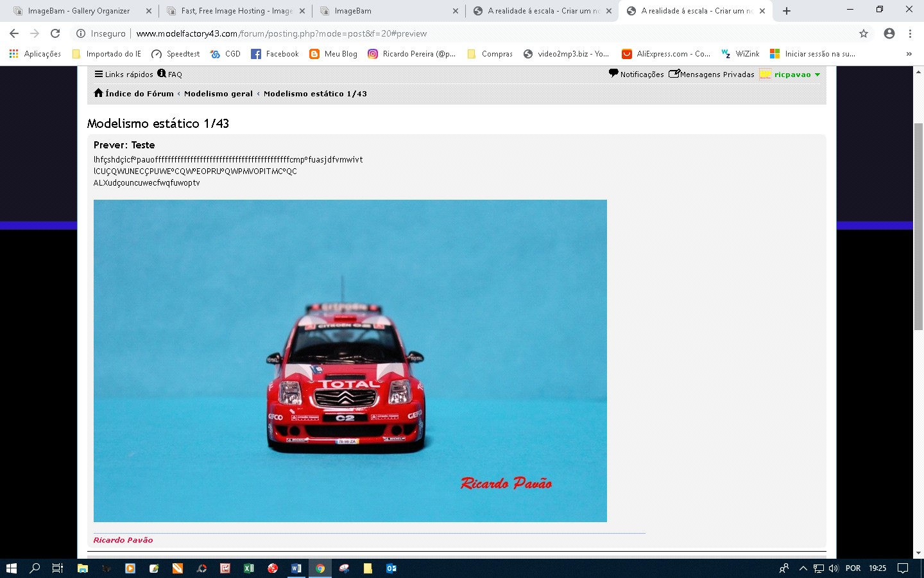The width and height of the screenshot is (924, 578).
Task: Open the Compras bookmark folder
Action: click(x=490, y=54)
